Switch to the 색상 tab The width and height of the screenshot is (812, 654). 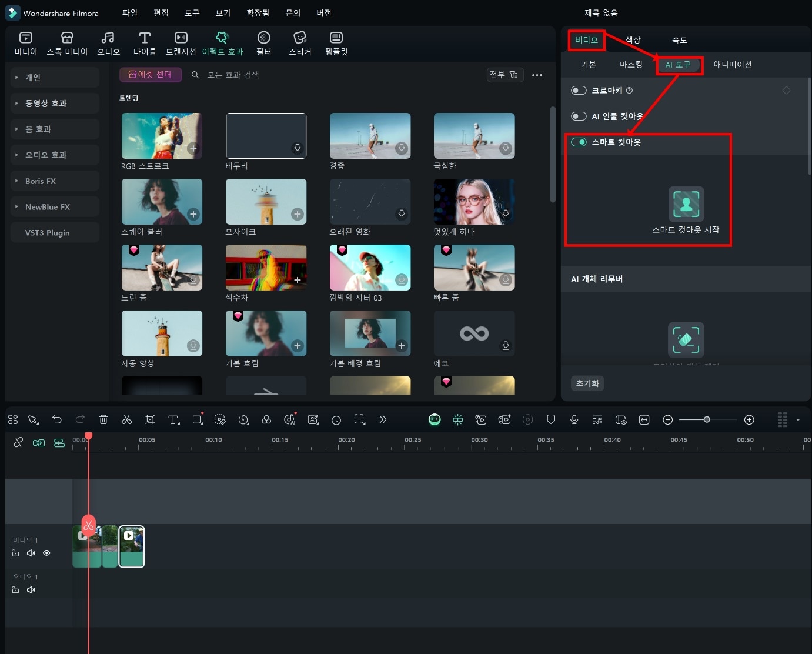coord(633,40)
